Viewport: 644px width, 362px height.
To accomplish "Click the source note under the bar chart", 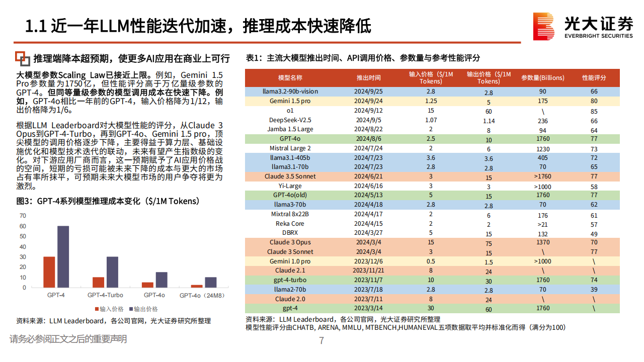I will coord(113,321).
